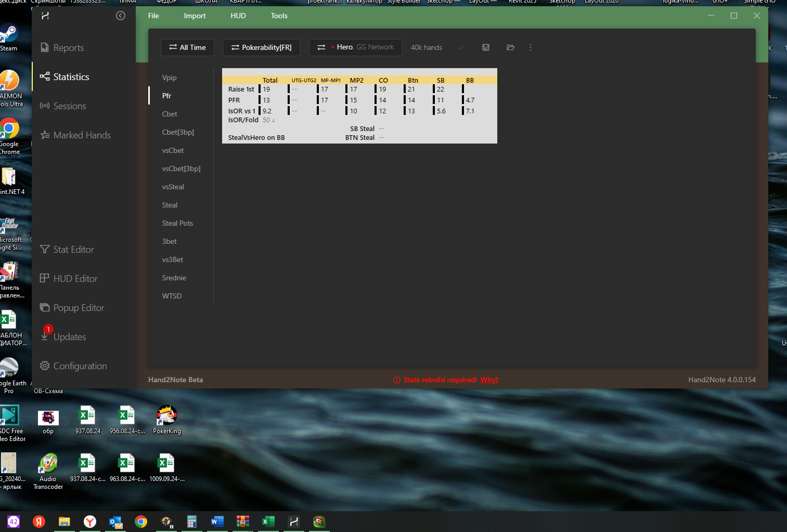Select the 3bet stat tab
787x532 pixels.
point(169,241)
